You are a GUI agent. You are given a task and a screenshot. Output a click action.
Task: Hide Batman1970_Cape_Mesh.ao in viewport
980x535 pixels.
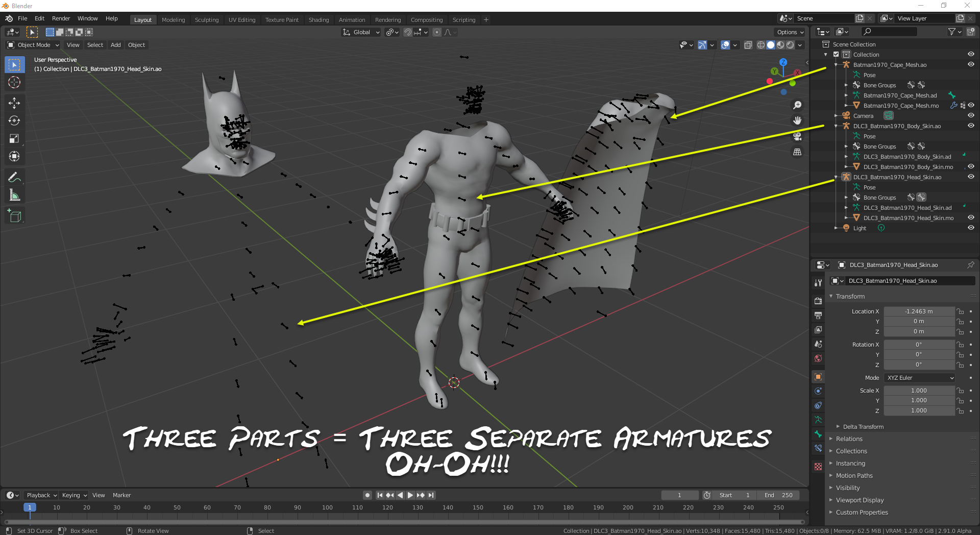point(971,64)
